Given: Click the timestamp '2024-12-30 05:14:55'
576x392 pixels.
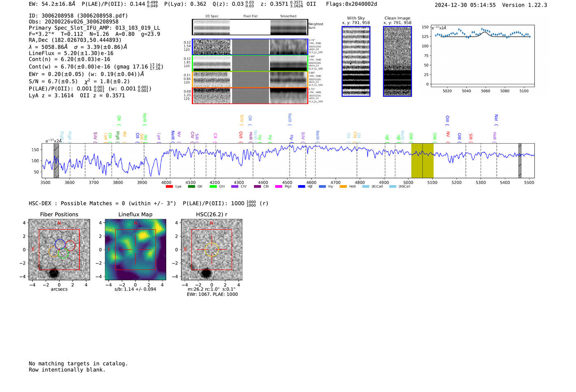Looking at the screenshot, I should coord(465,5).
